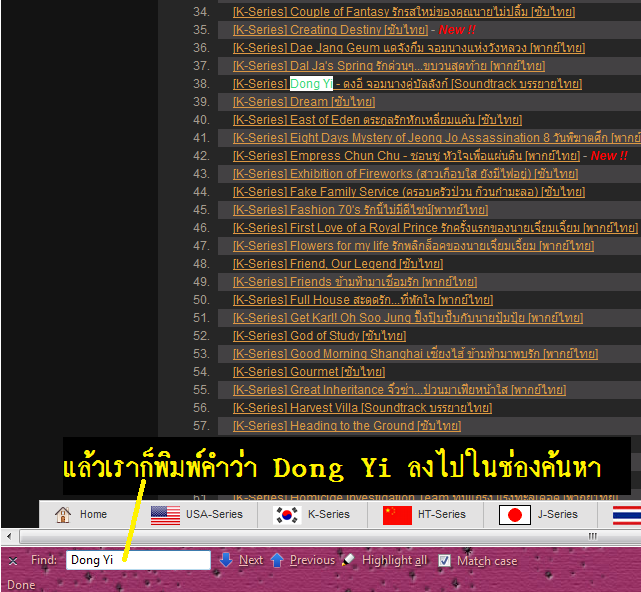Click the Next find button label
Screen dimensions: 641x592
point(251,560)
